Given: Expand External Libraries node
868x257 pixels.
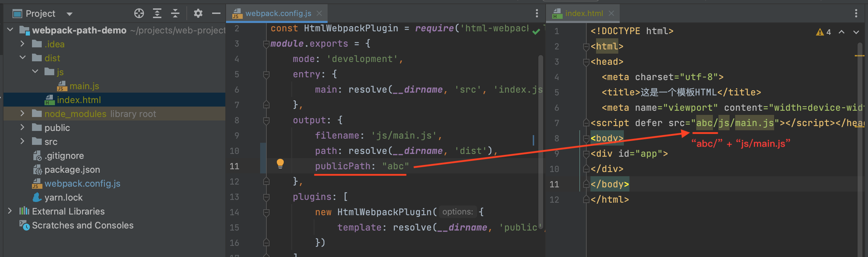Looking at the screenshot, I should click(x=10, y=211).
